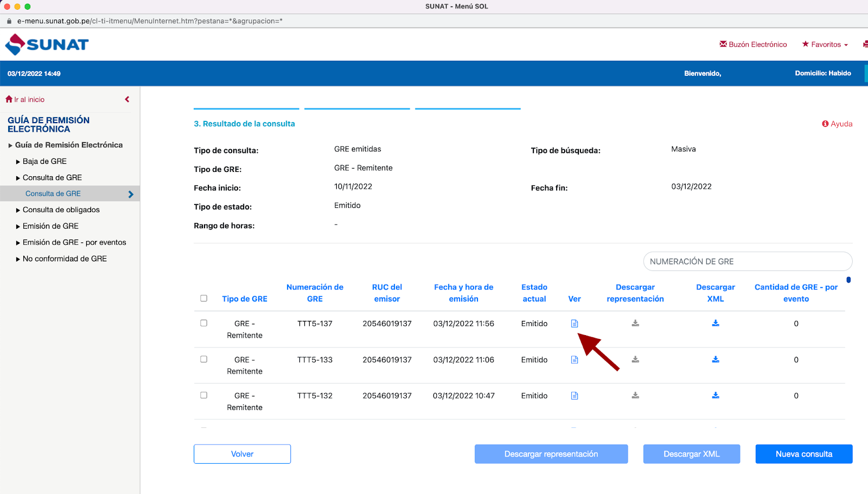The width and height of the screenshot is (868, 494).
Task: Download XML icon for TTT5-132
Action: [x=716, y=395]
